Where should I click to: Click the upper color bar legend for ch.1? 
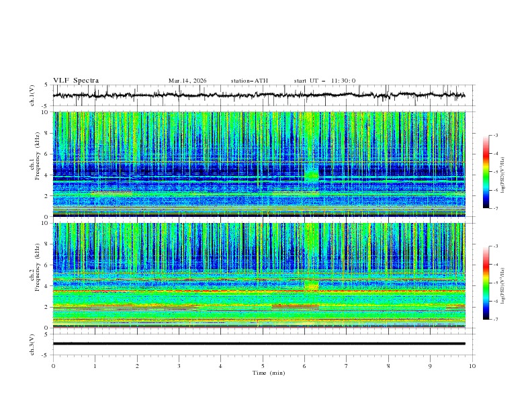point(486,172)
